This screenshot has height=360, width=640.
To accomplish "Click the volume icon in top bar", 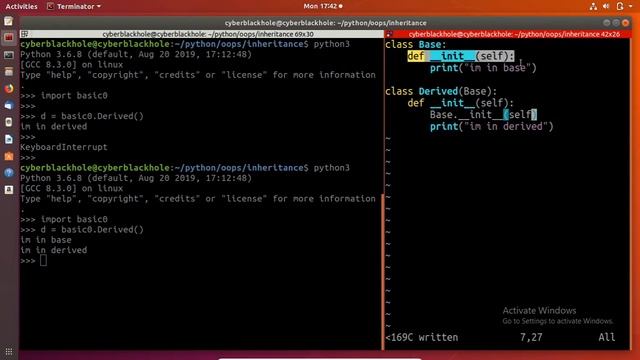I will point(606,6).
